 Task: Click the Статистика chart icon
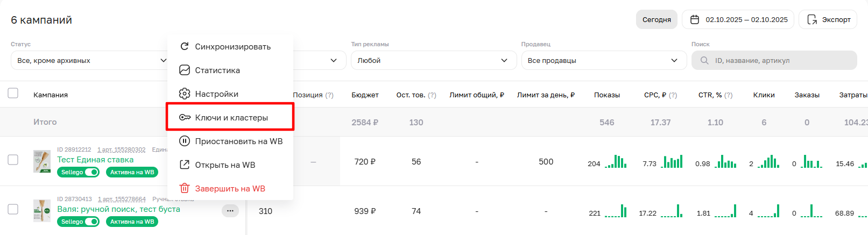[185, 70]
